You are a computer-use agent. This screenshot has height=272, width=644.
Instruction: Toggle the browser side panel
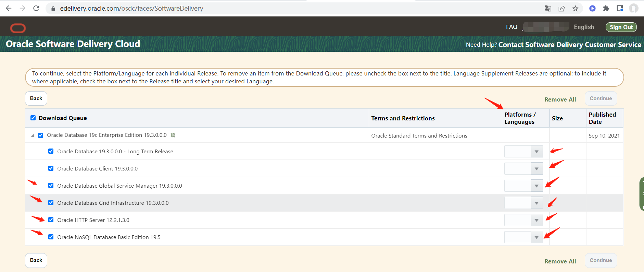click(x=620, y=9)
